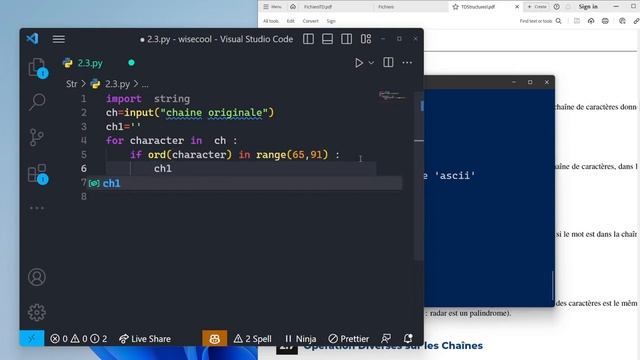Viewport: 640px width, 360px height.
Task: Click line number 8 in the gutter
Action: 84,196
